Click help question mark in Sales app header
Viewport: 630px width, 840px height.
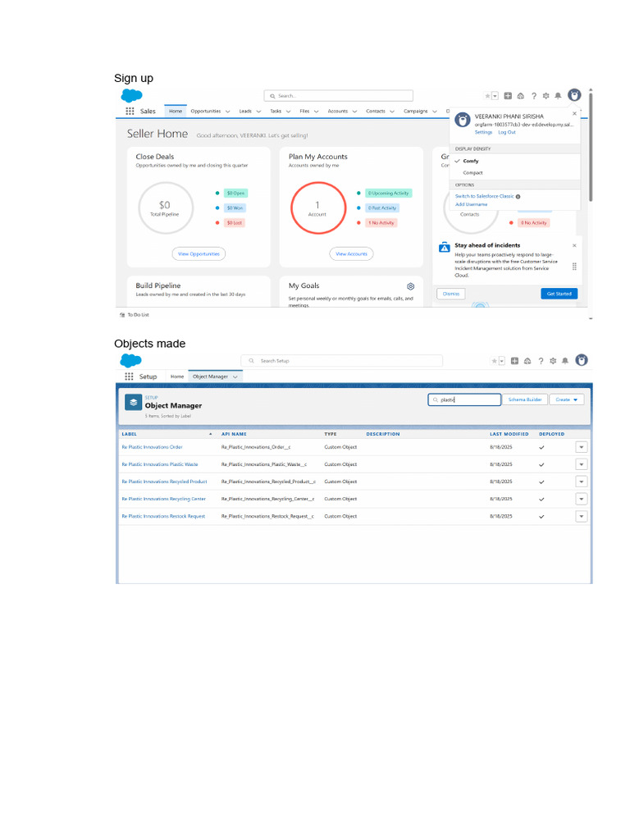pos(533,96)
